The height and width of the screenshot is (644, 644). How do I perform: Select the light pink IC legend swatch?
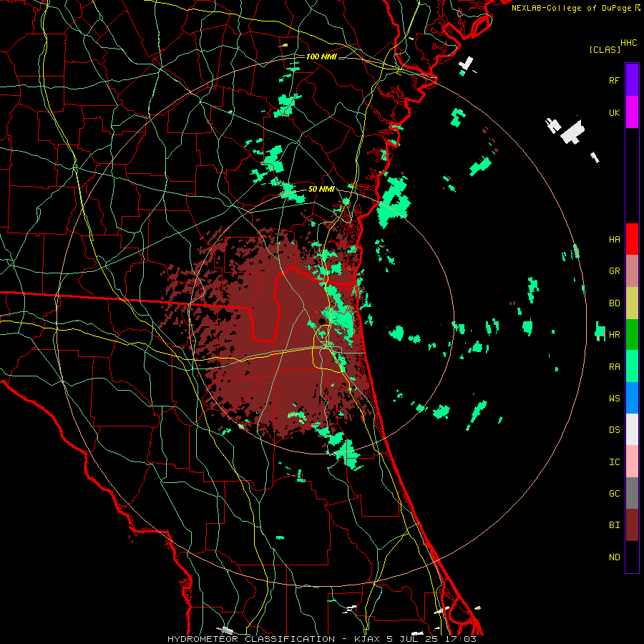coord(632,462)
